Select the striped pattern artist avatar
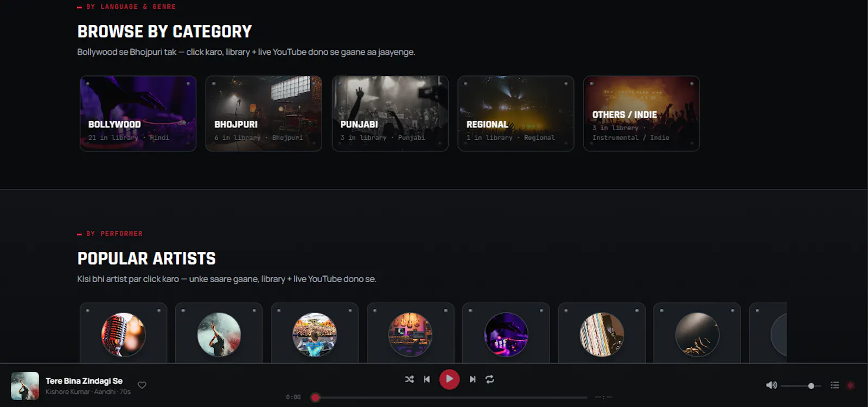The width and height of the screenshot is (868, 407). tap(602, 334)
